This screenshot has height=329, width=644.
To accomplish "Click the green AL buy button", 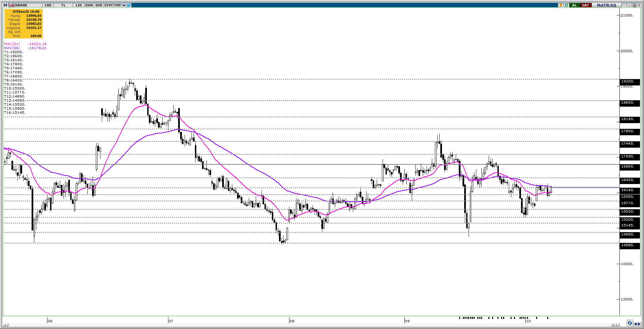I will coord(575,5).
